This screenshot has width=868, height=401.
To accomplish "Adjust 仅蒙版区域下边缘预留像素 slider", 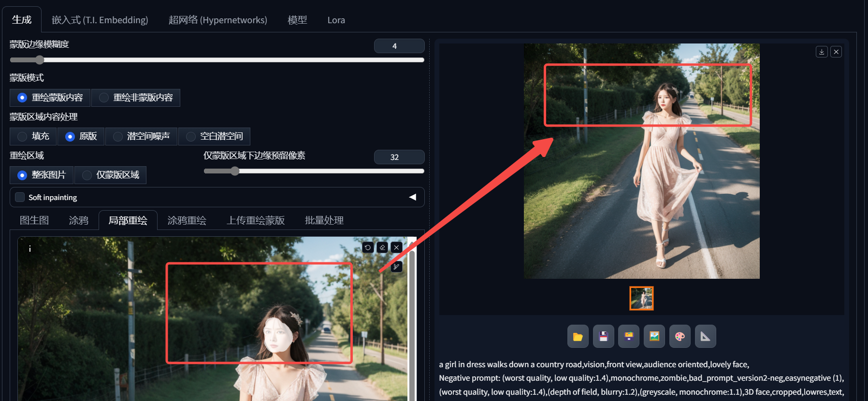I will (x=314, y=171).
